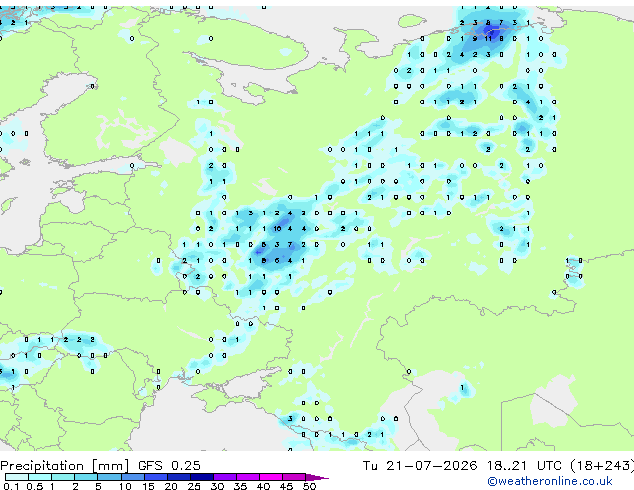Select the 10–15 mm legend color swatch
Screen dimensions: 634x490
coord(132,477)
